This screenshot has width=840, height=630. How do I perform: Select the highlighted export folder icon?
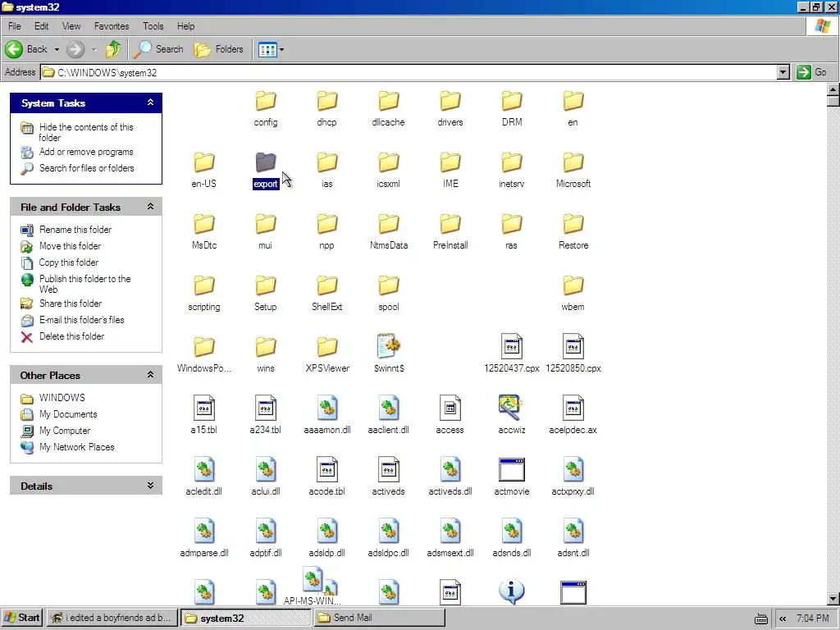(266, 162)
